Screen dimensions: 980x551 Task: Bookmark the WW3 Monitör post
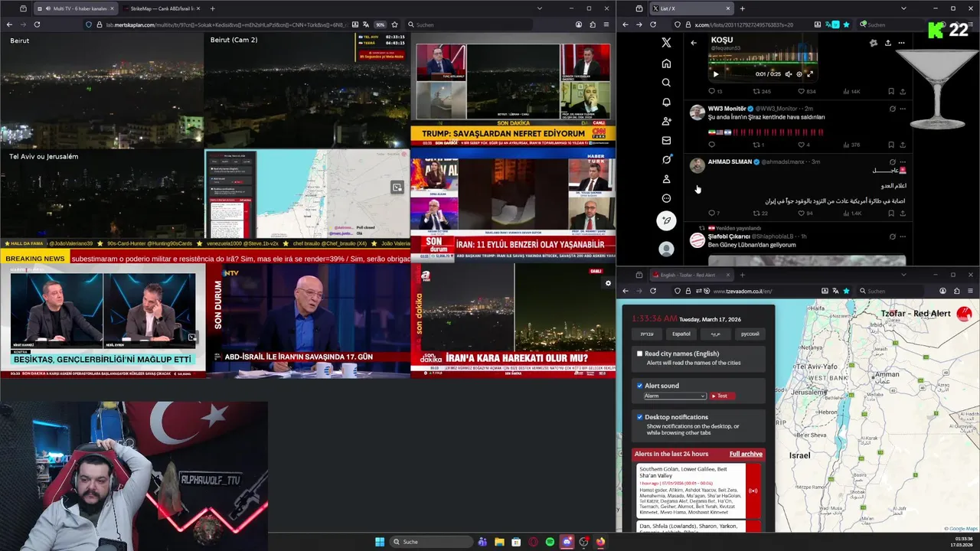pos(891,145)
